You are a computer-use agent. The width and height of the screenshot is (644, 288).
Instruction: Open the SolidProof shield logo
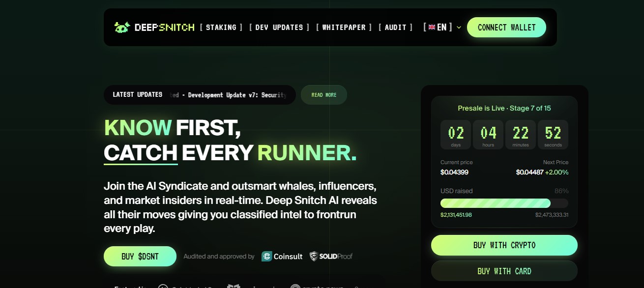coord(331,256)
